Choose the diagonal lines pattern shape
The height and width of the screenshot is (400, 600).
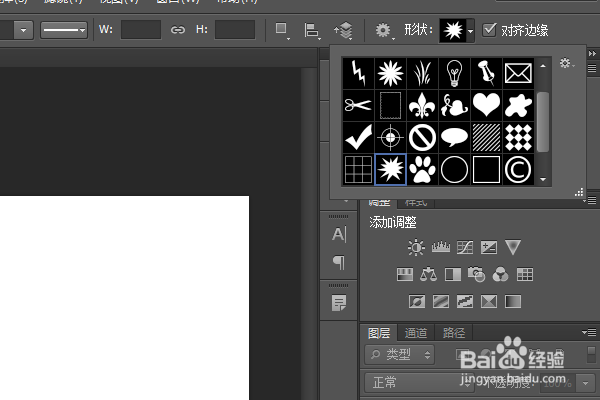(486, 137)
